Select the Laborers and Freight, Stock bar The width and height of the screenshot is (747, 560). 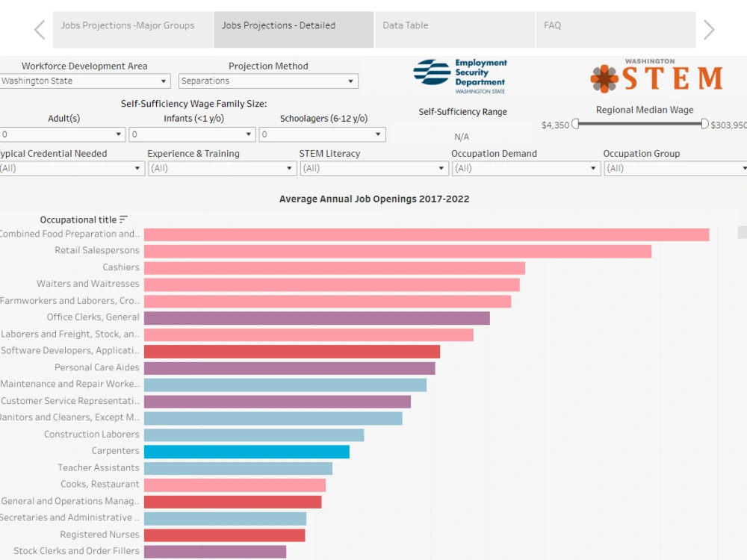point(309,335)
